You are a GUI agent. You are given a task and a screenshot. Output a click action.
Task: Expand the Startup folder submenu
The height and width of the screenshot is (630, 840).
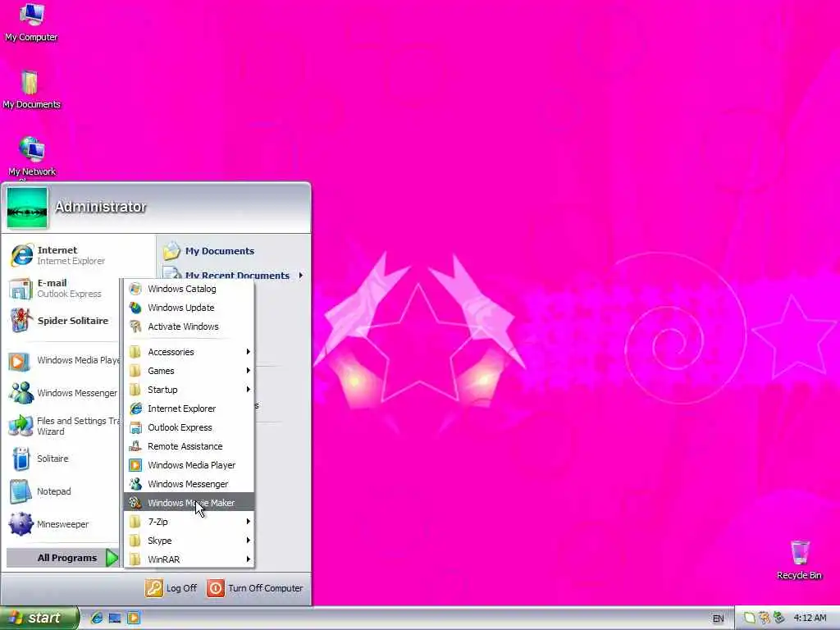[x=189, y=390]
